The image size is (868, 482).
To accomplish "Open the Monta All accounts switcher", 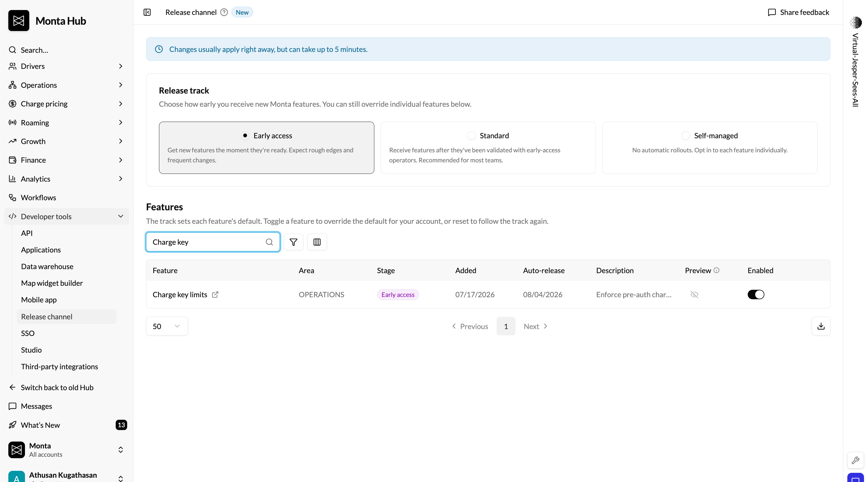I will (x=66, y=450).
